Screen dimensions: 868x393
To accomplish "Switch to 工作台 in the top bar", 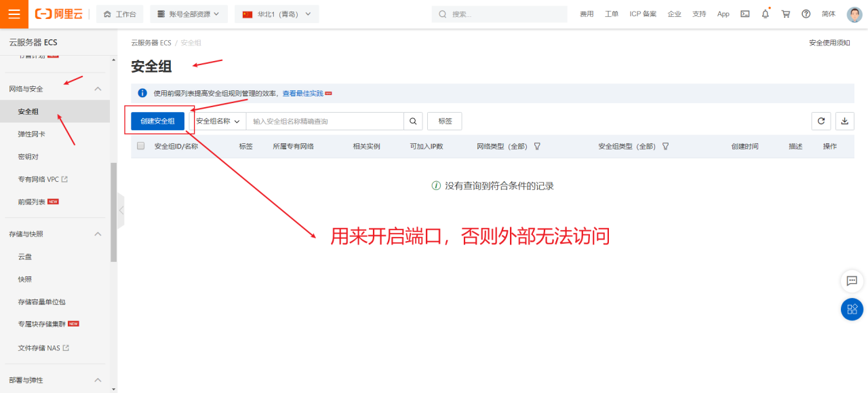I will click(x=119, y=14).
